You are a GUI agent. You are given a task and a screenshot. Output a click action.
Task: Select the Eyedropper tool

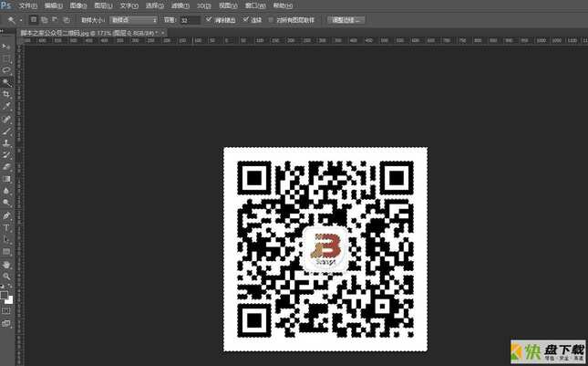[x=6, y=106]
